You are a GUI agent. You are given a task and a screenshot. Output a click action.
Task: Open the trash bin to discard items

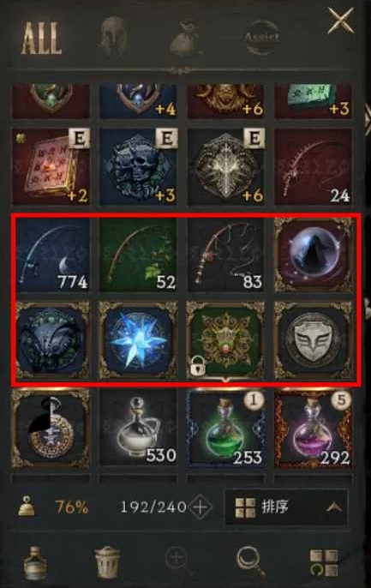pos(107,561)
